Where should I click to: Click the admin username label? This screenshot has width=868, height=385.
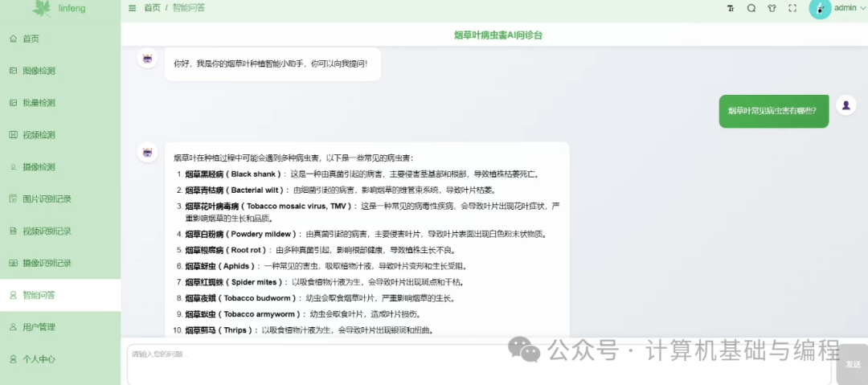[845, 8]
